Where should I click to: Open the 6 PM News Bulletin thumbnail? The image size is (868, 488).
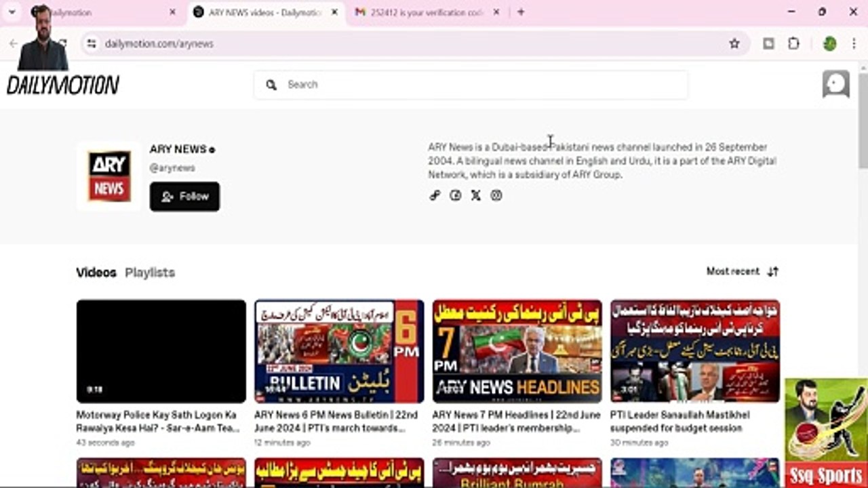(339, 351)
